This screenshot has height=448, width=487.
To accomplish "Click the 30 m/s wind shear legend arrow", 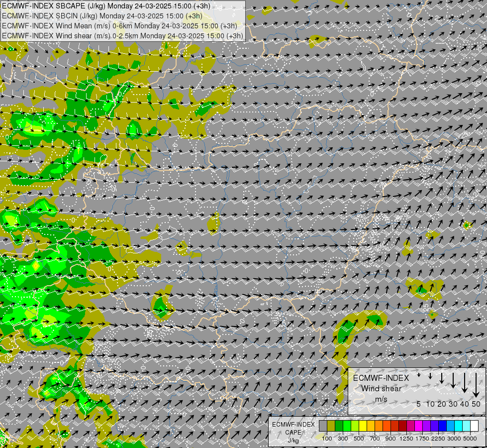I will [453, 380].
